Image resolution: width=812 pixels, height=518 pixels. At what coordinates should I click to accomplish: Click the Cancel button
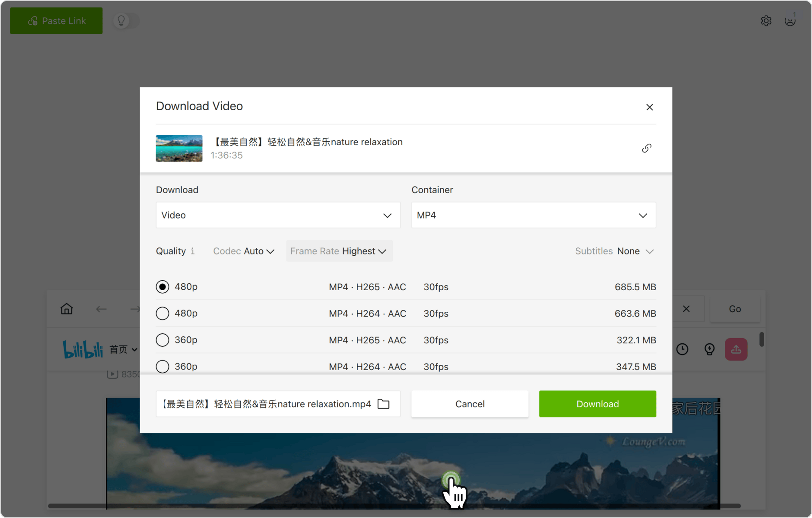point(469,404)
